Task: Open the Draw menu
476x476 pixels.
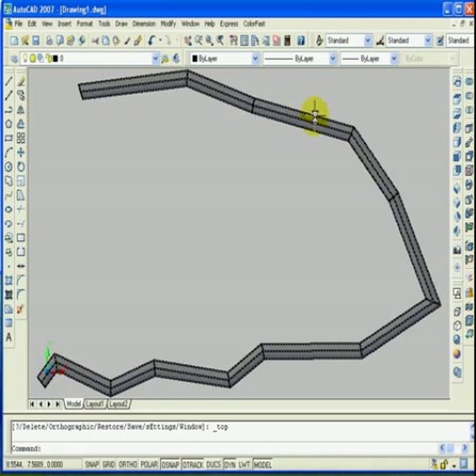Action: click(121, 24)
